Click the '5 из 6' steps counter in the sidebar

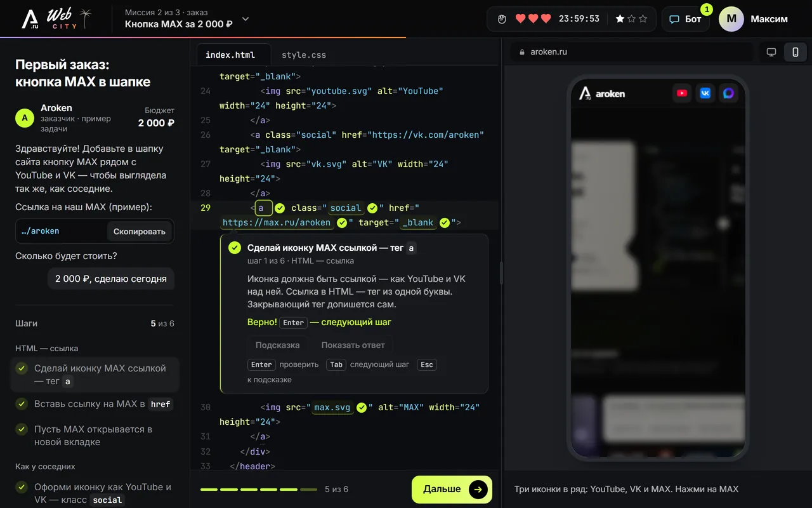[162, 323]
